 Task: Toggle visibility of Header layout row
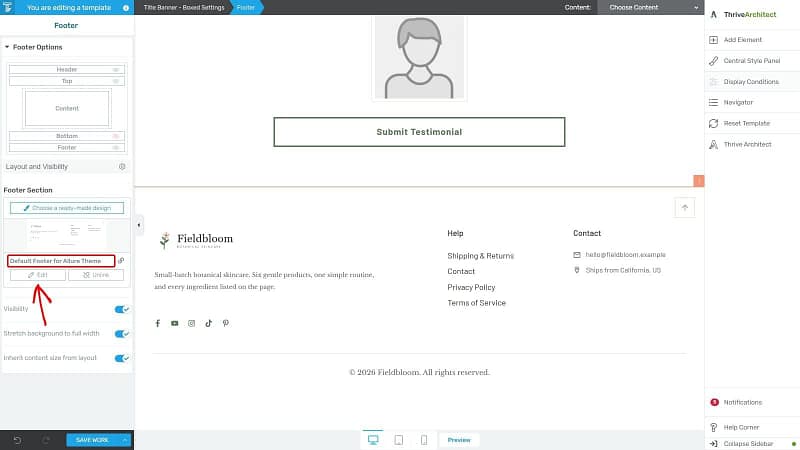tap(116, 69)
